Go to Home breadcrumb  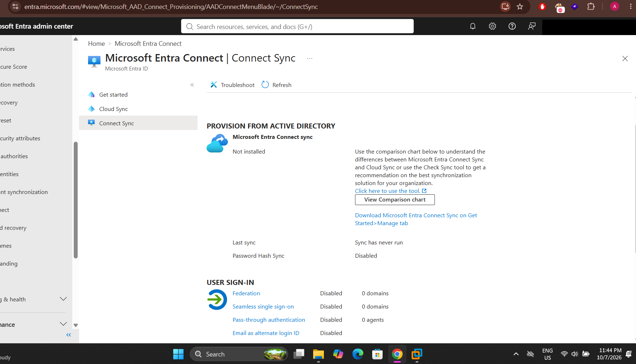96,44
